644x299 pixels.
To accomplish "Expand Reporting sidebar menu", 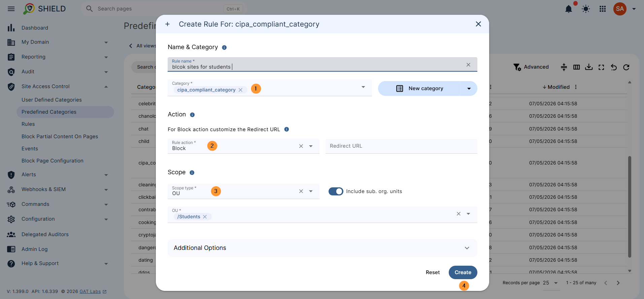I will (x=106, y=57).
